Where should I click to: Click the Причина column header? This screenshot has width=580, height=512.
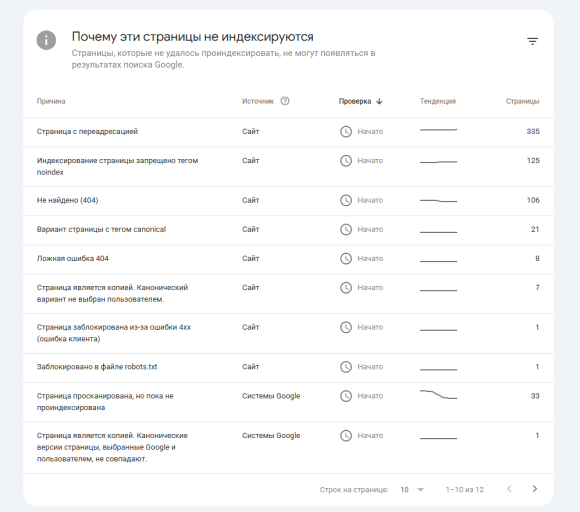click(x=51, y=101)
